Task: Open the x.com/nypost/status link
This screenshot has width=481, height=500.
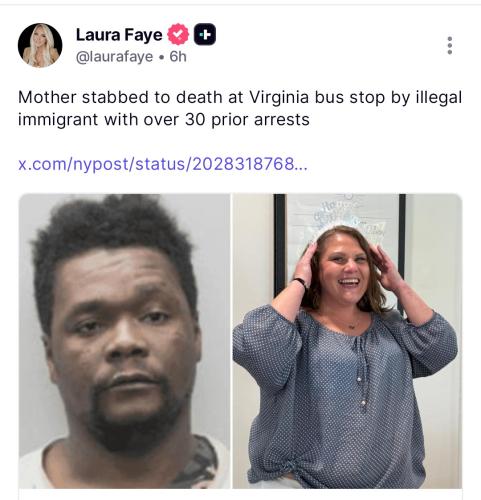Action: 163,164
